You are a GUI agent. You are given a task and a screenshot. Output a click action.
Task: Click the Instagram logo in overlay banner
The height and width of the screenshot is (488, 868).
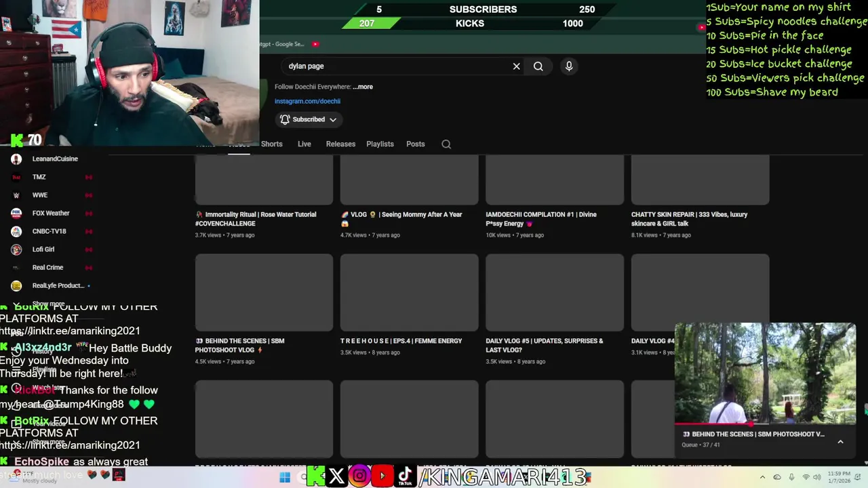click(x=359, y=476)
